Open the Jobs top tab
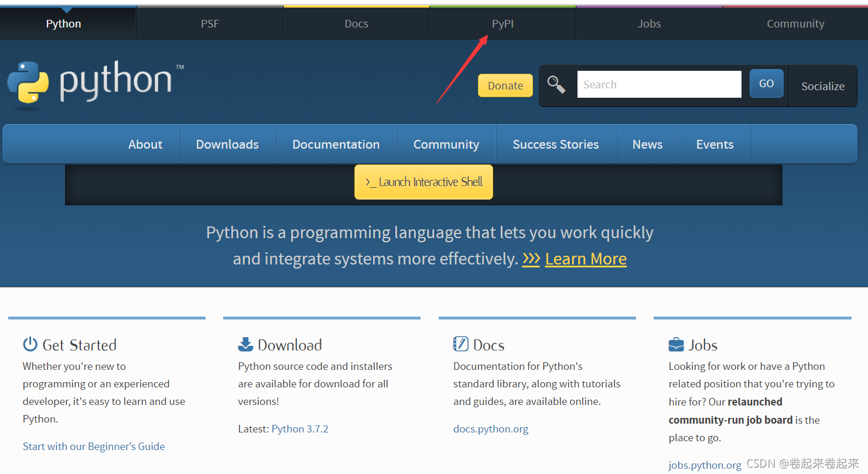This screenshot has height=474, width=868. (649, 24)
